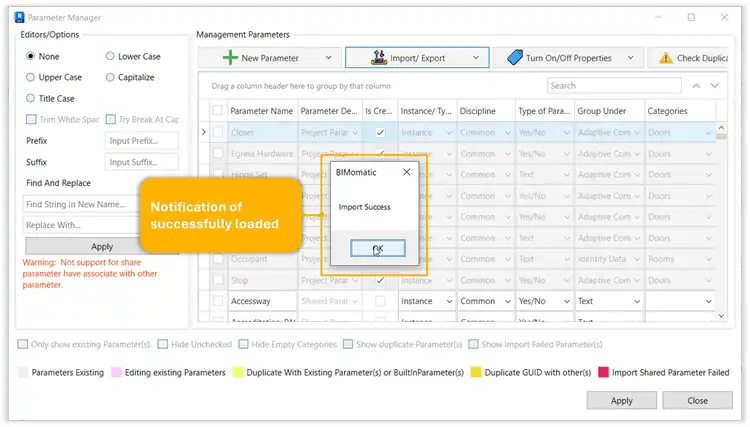Click the bottom Apply button
The image size is (750, 427).
tap(621, 401)
